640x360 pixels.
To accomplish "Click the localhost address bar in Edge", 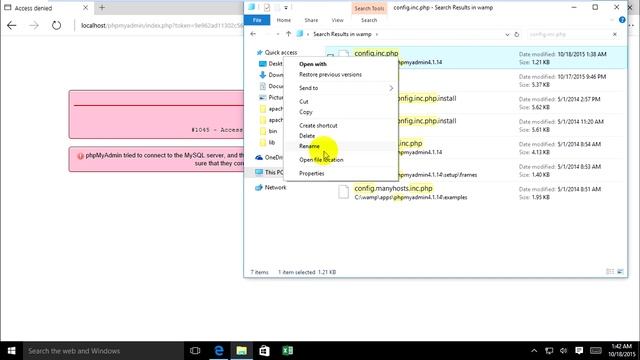I will pos(161,25).
